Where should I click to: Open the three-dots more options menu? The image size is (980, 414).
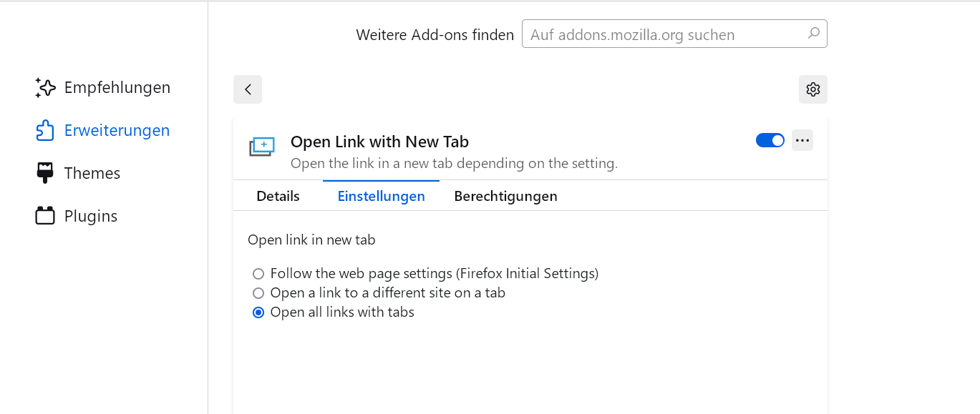click(802, 140)
